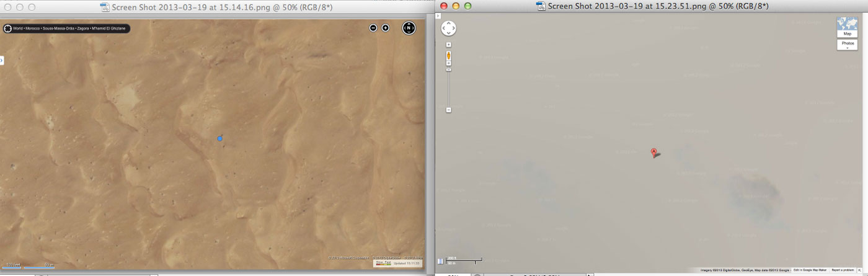The width and height of the screenshot is (868, 276).
Task: Click the Report a problem link
Action: (x=843, y=270)
